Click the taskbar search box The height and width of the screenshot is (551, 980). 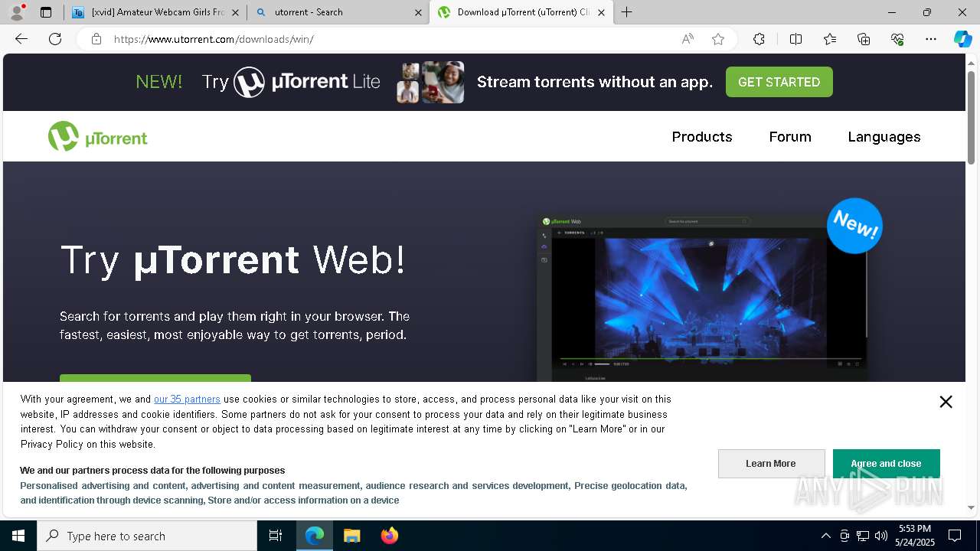(x=147, y=536)
